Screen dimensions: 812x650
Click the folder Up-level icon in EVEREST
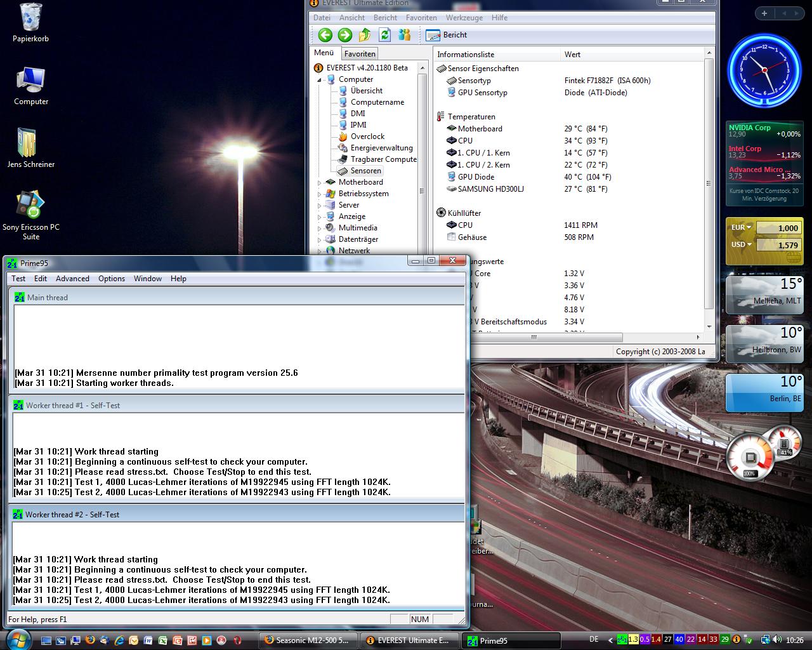point(365,35)
